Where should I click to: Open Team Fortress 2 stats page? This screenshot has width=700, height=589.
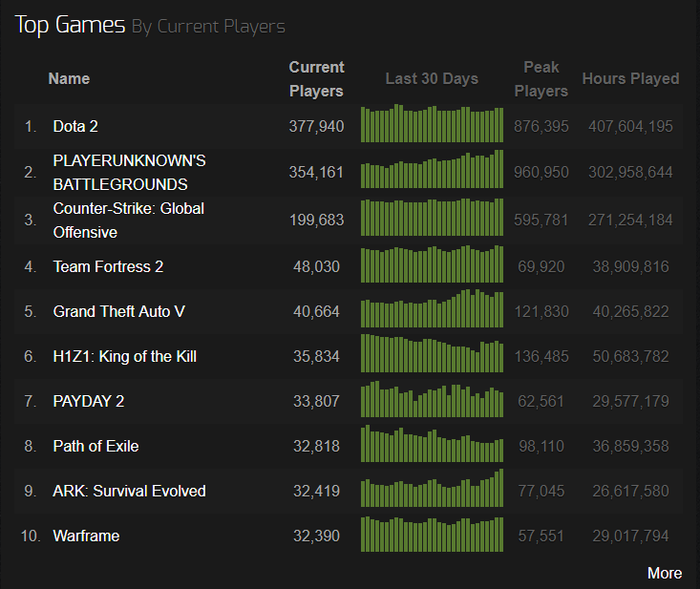tap(108, 266)
